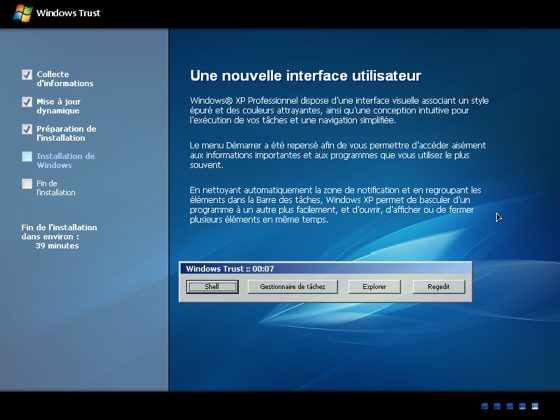Click the brightest, rightmost progress square
This screenshot has height=420, width=560.
click(x=535, y=406)
